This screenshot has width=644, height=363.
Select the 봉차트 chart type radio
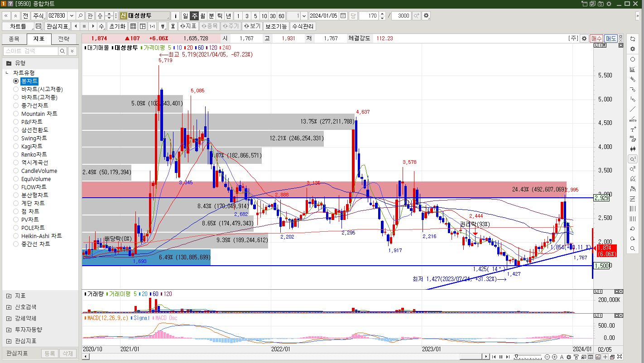pyautogui.click(x=16, y=81)
